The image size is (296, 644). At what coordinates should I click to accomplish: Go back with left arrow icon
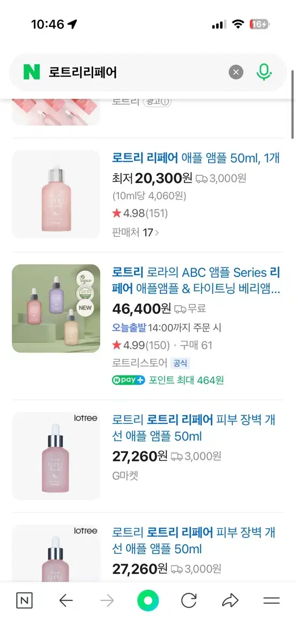click(x=66, y=601)
